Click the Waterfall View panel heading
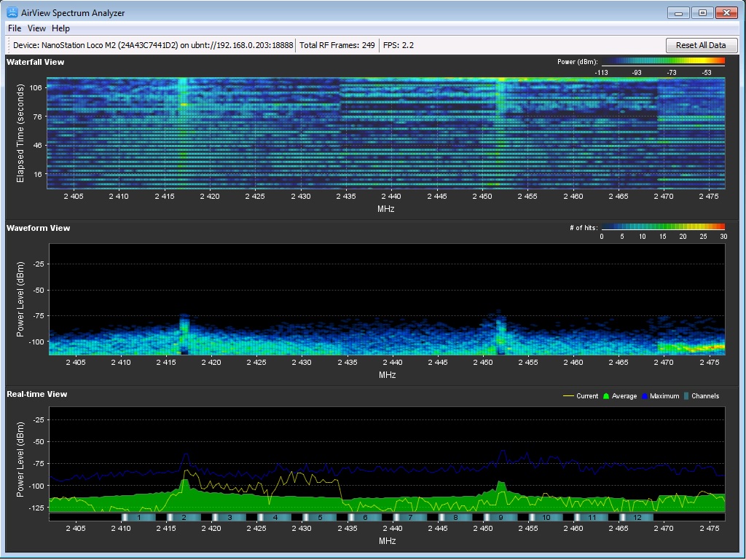This screenshot has height=560, width=746. click(36, 62)
